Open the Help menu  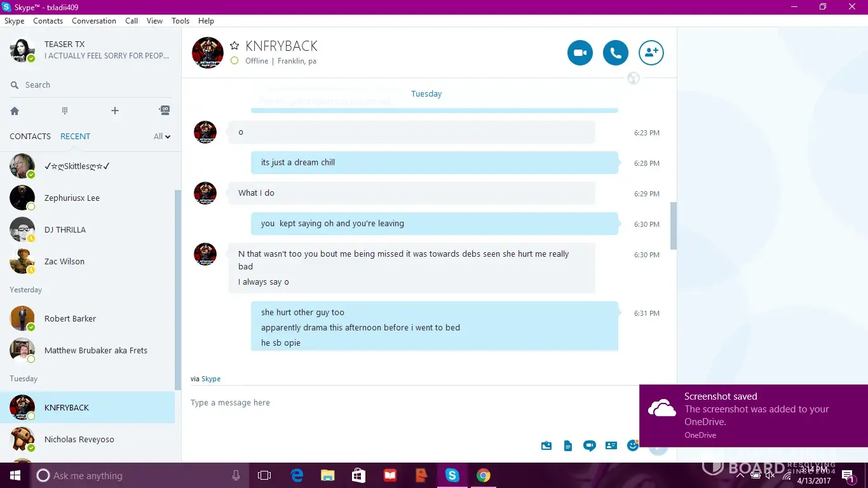206,21
